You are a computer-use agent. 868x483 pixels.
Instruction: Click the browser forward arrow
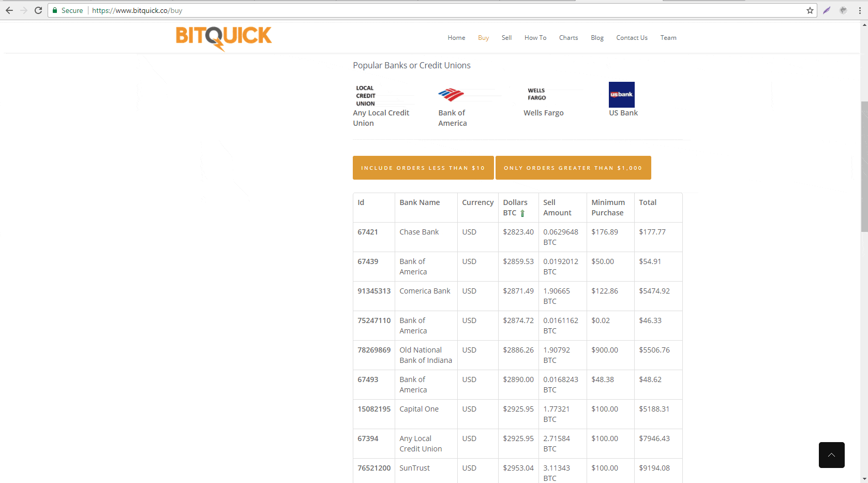coord(23,10)
